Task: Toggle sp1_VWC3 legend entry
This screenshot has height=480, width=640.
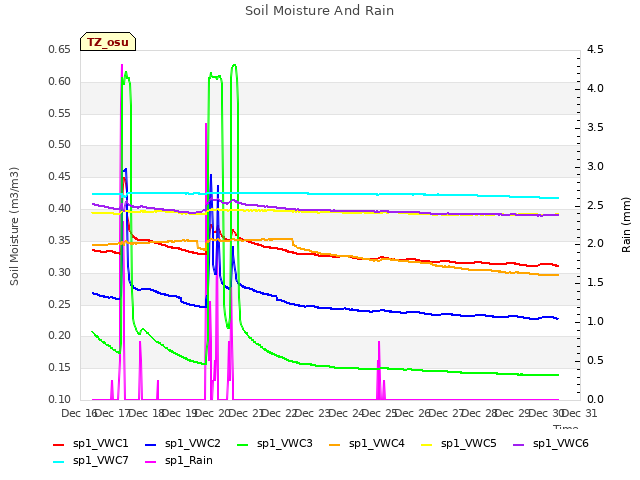Action: tap(275, 444)
